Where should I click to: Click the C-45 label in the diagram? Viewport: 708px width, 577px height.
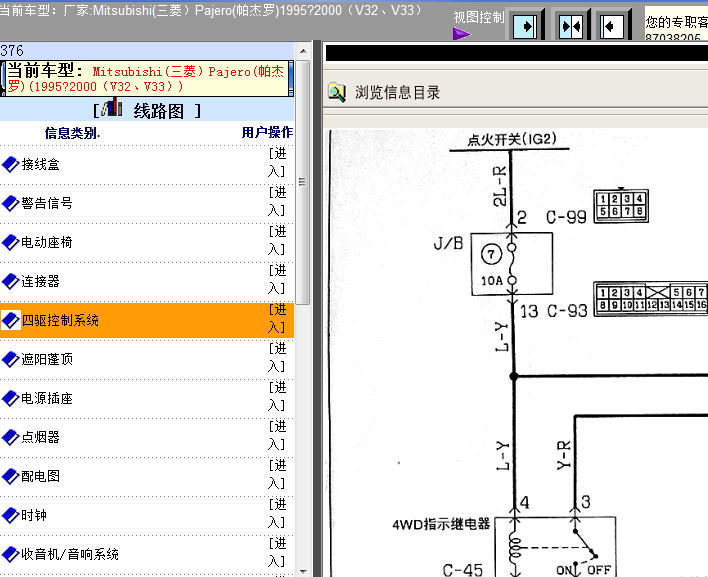462,570
